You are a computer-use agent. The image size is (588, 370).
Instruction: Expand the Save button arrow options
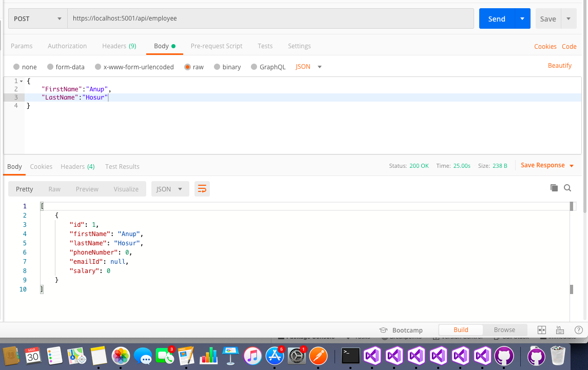click(x=569, y=18)
